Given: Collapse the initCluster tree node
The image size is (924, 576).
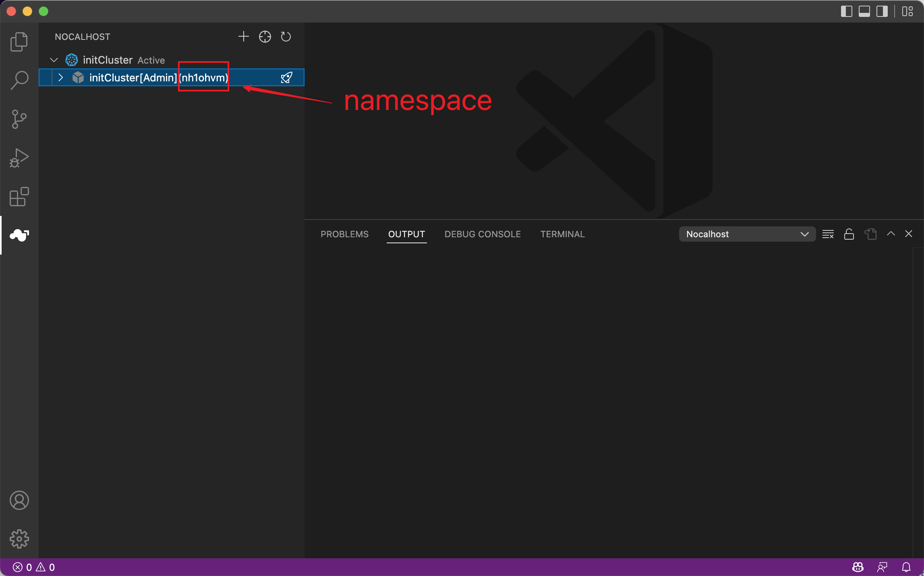Looking at the screenshot, I should point(54,60).
